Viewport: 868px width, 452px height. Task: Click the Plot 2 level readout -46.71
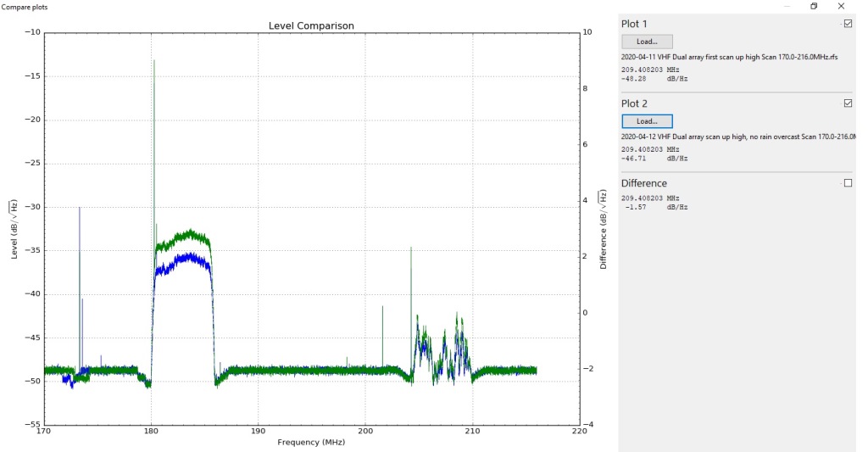click(x=634, y=158)
